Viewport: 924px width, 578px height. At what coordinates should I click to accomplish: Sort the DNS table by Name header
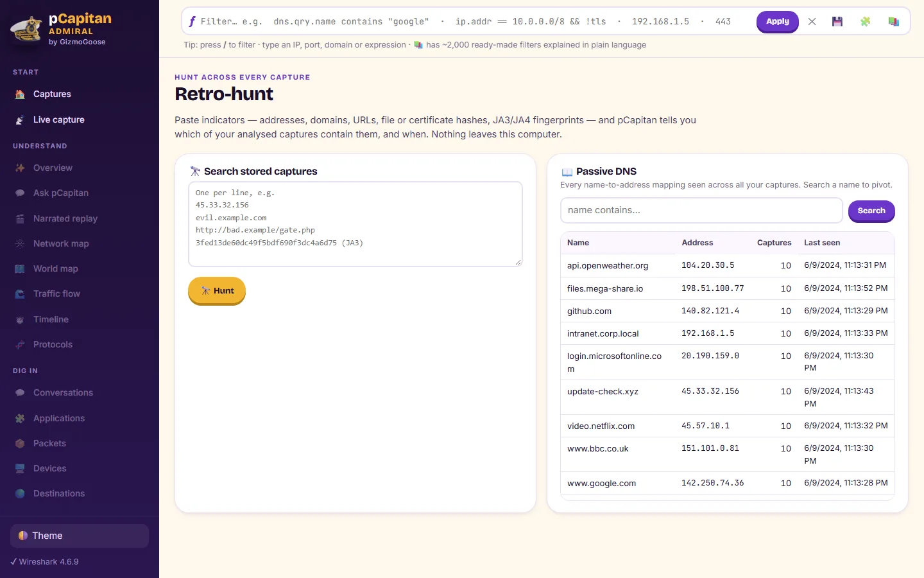click(578, 243)
